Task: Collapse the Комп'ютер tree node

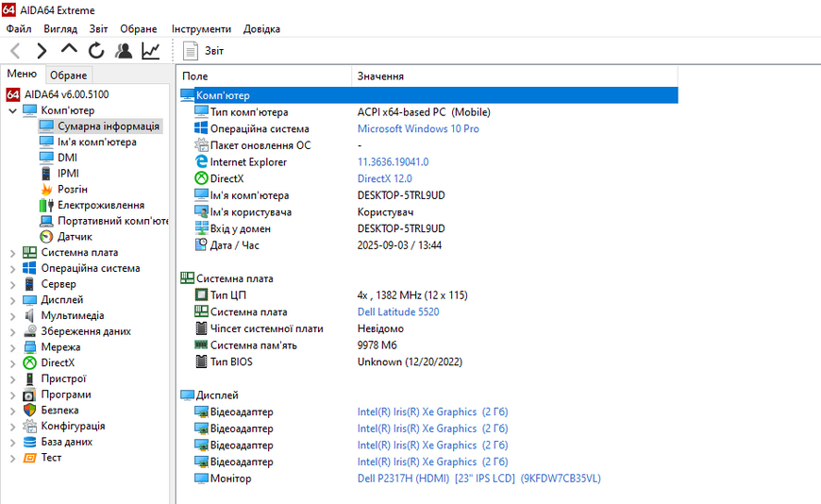Action: [12, 110]
